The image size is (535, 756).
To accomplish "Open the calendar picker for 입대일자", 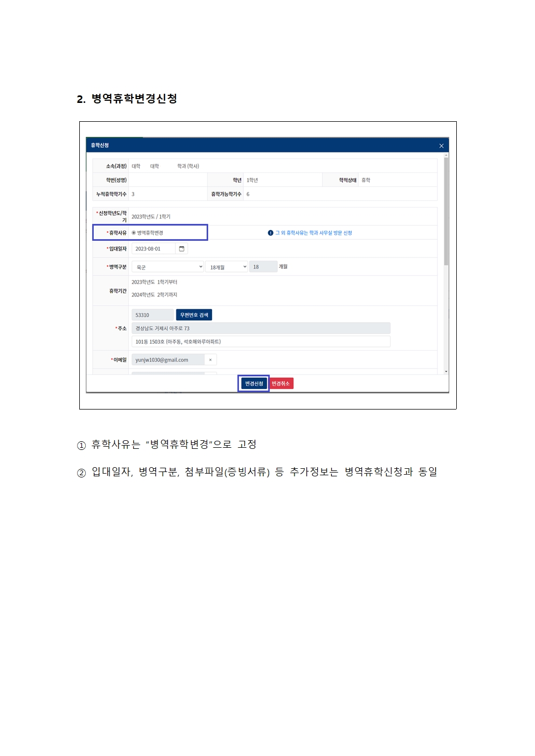I will 182,249.
